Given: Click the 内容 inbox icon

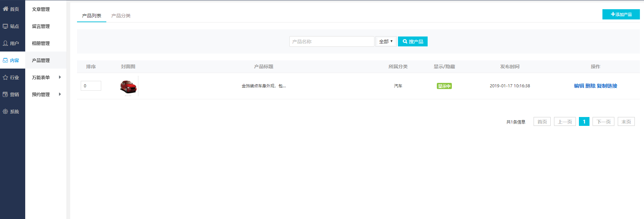Looking at the screenshot, I should pos(5,60).
